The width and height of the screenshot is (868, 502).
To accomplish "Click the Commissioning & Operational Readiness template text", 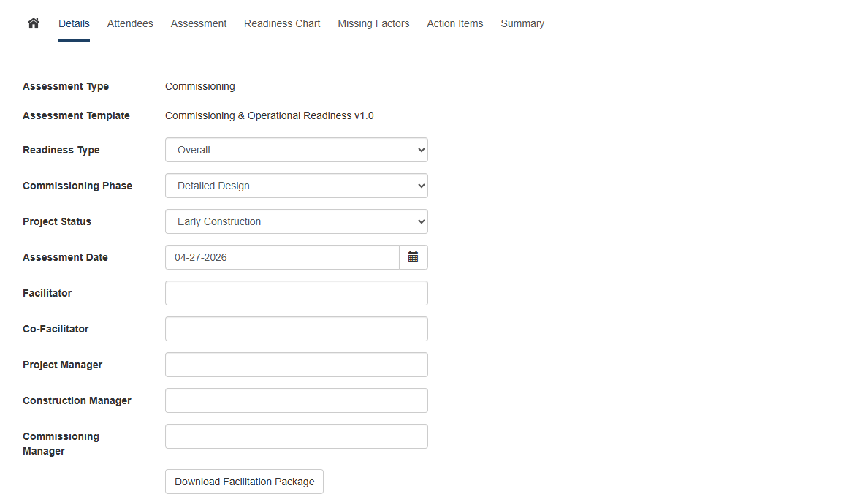I will [x=269, y=115].
